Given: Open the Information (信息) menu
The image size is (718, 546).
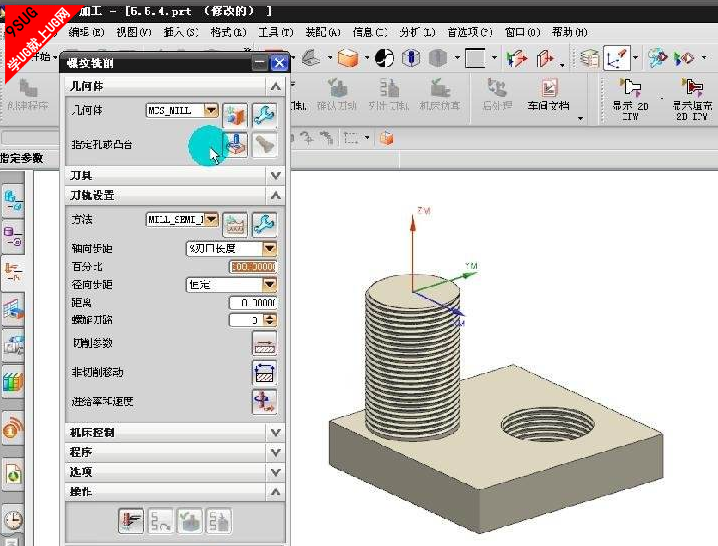Looking at the screenshot, I should click(x=370, y=32).
